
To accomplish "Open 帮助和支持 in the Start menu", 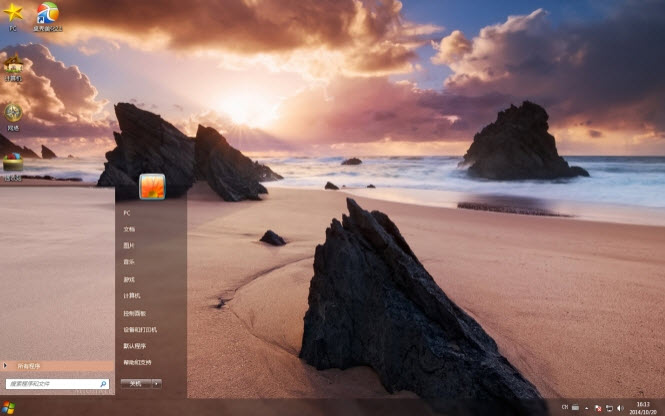I will [x=137, y=363].
